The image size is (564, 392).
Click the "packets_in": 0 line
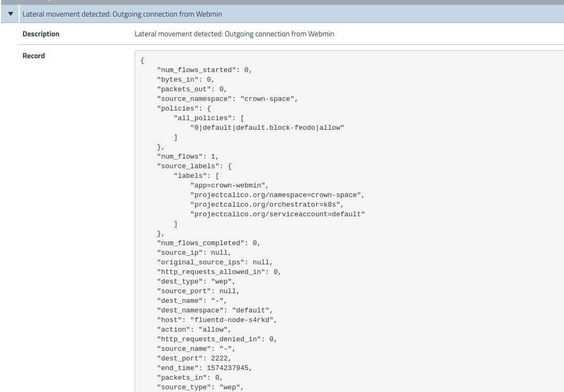[190, 378]
